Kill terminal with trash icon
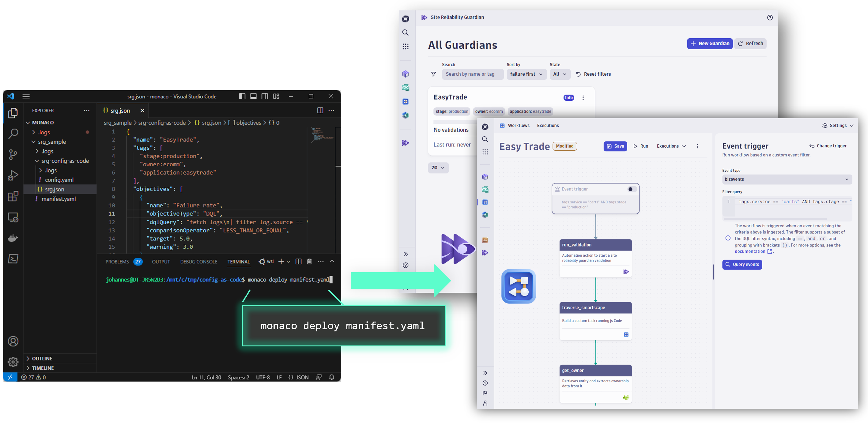868x430 pixels. point(309,262)
